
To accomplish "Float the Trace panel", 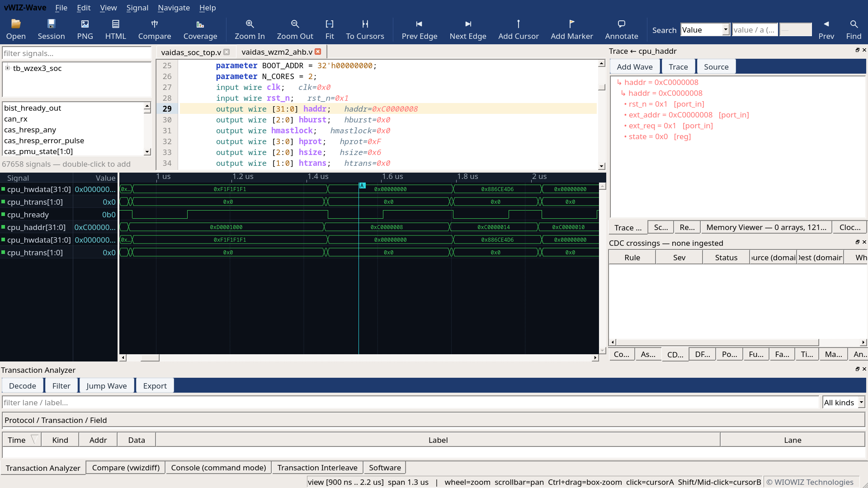I will click(x=857, y=50).
